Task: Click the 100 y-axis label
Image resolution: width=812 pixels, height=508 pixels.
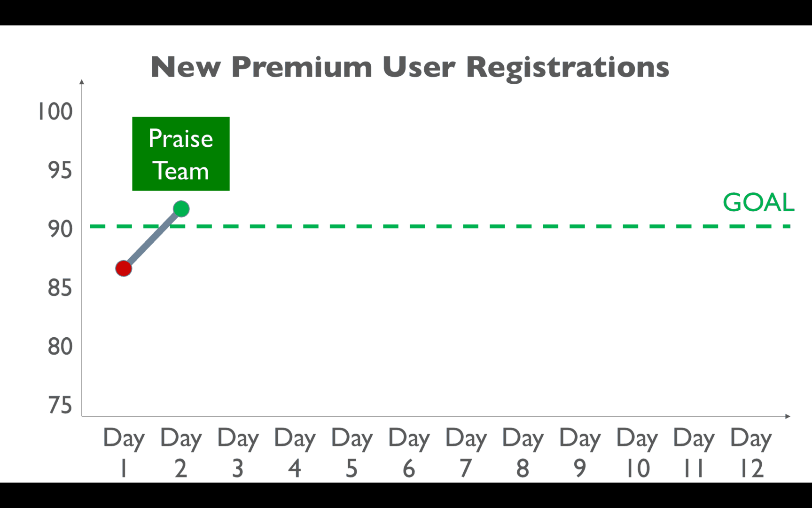Action: [x=55, y=112]
